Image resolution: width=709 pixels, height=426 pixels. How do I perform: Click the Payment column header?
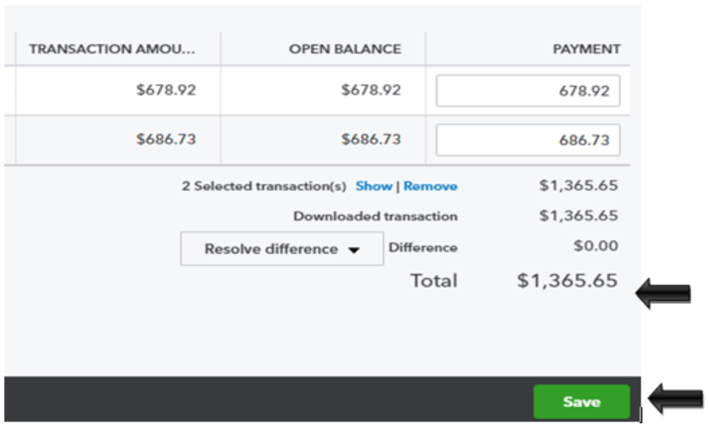pyautogui.click(x=586, y=49)
